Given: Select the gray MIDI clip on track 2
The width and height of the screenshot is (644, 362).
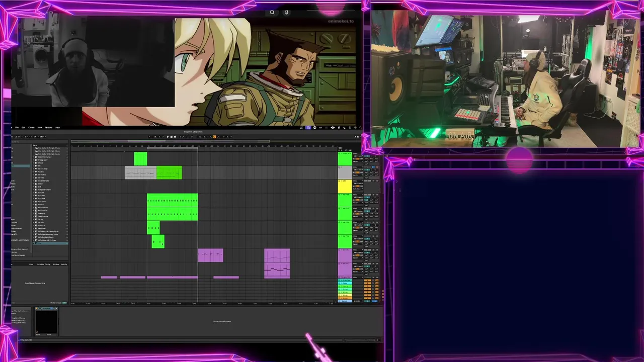Looking at the screenshot, I should tap(140, 172).
